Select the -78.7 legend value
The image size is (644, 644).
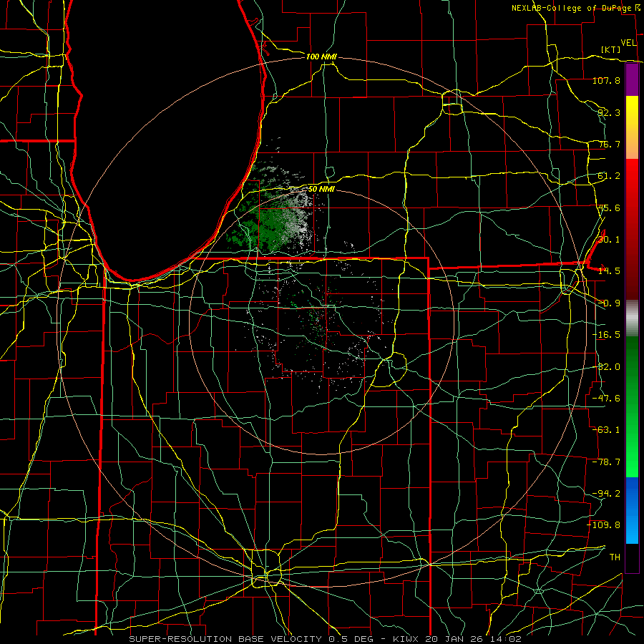point(606,462)
